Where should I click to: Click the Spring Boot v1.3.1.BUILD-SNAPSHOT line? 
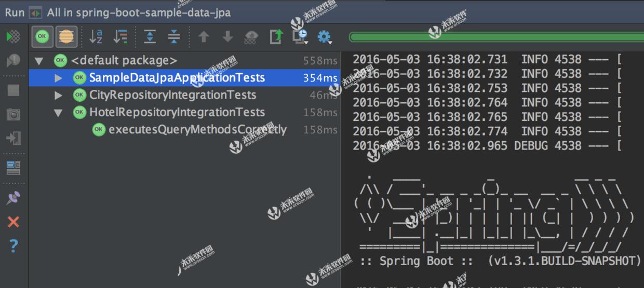coord(500,260)
